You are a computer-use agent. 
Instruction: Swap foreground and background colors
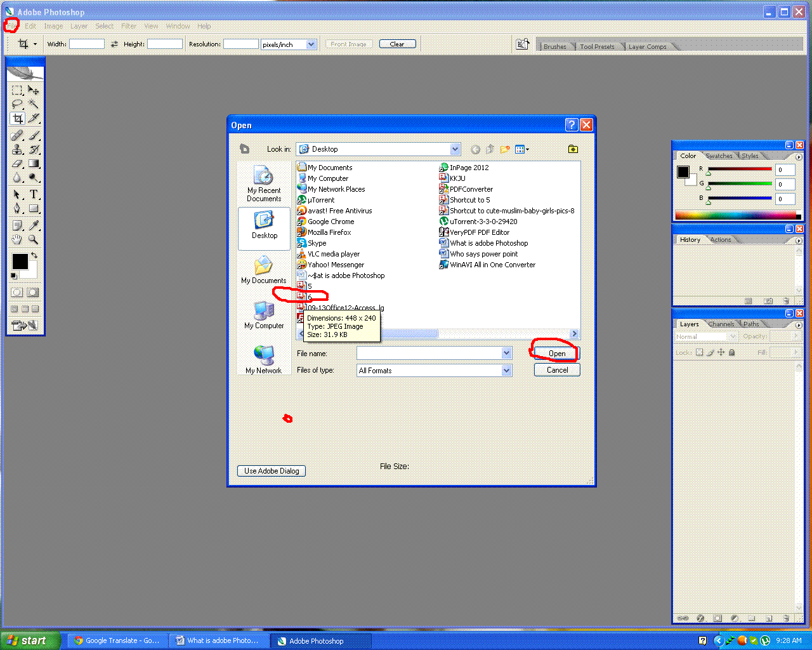coord(34,255)
